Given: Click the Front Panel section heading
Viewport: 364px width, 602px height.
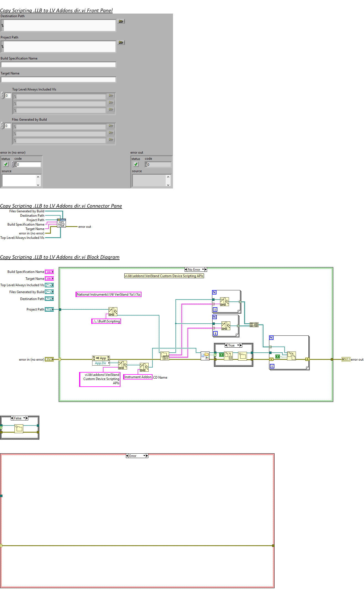Looking at the screenshot, I should pyautogui.click(x=56, y=10).
